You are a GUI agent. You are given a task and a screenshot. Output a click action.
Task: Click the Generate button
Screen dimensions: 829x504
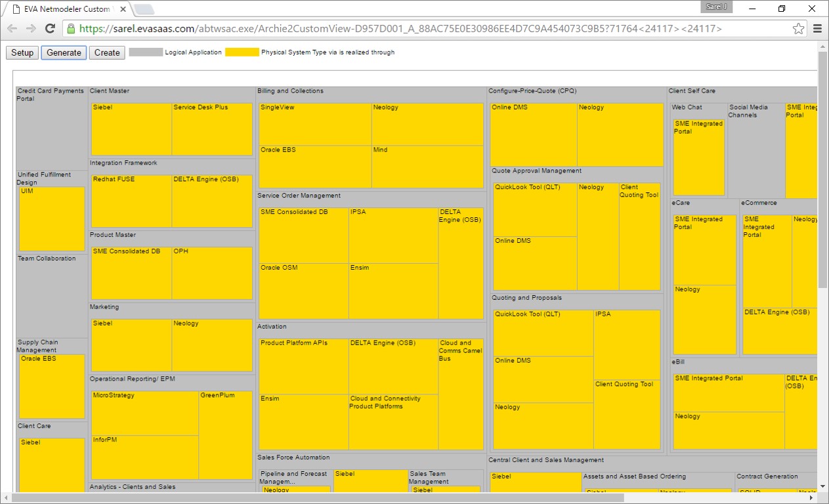click(64, 52)
